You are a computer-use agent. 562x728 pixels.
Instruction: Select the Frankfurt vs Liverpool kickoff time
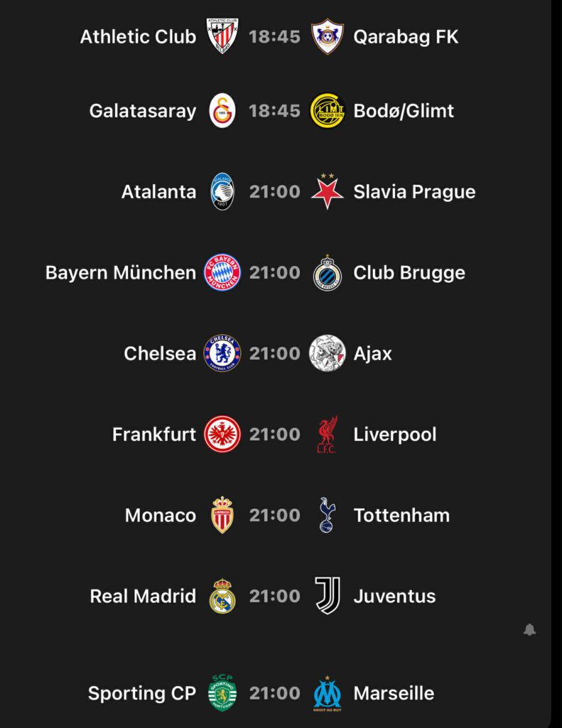(275, 434)
